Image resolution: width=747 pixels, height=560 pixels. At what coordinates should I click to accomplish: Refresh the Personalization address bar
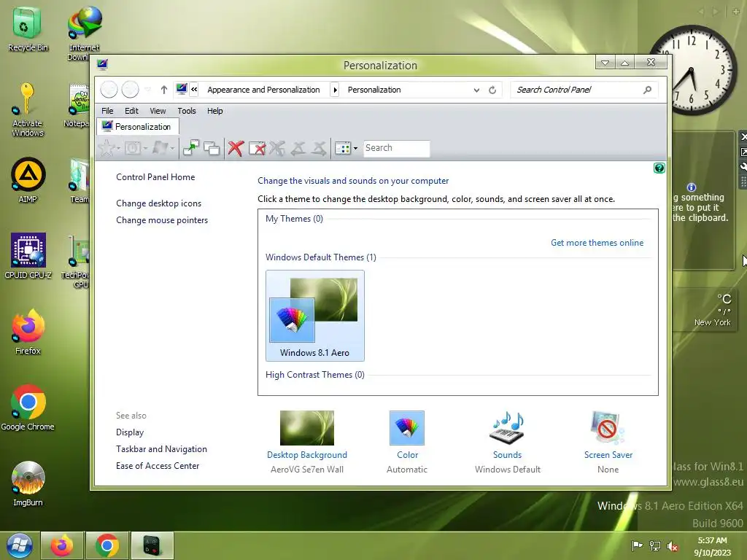(492, 90)
